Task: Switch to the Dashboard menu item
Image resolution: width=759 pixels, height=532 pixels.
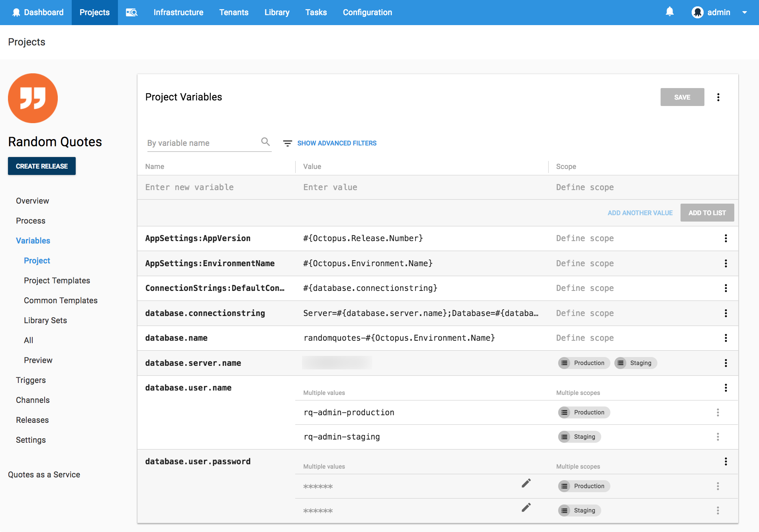Action: [44, 12]
